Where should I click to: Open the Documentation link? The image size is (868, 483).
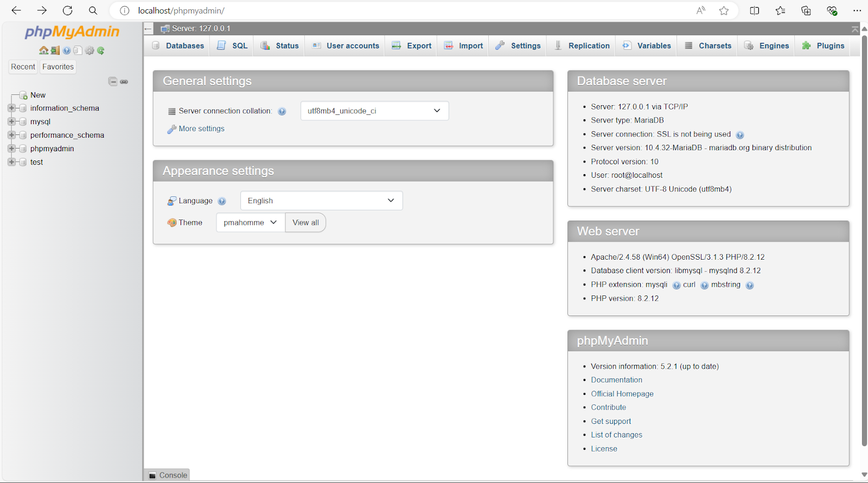(x=616, y=380)
